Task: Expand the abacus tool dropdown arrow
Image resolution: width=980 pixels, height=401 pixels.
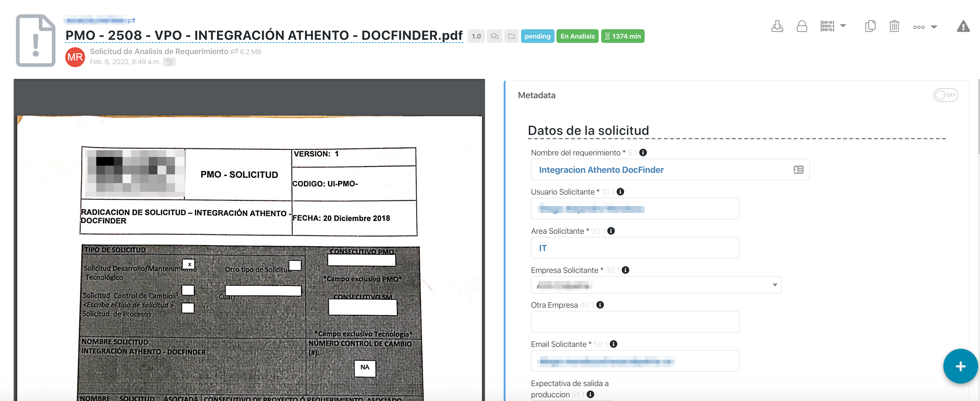Action: coord(843,26)
